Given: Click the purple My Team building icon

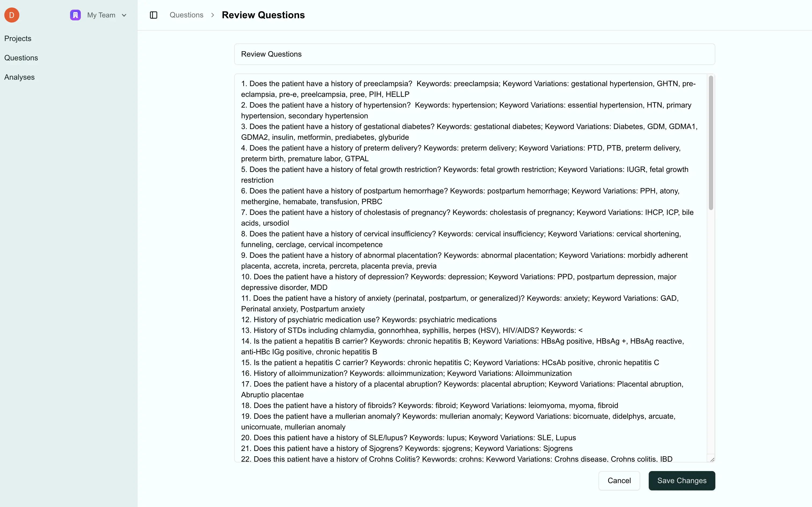Looking at the screenshot, I should [75, 15].
